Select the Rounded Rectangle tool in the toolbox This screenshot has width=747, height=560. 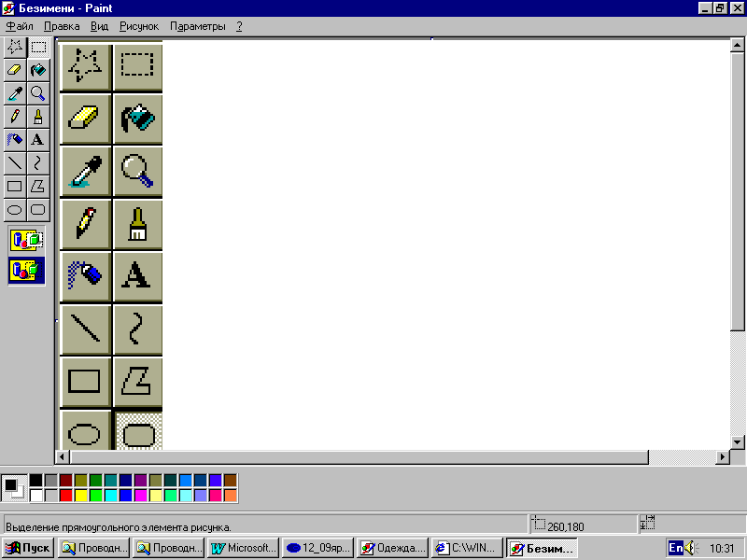[38, 209]
